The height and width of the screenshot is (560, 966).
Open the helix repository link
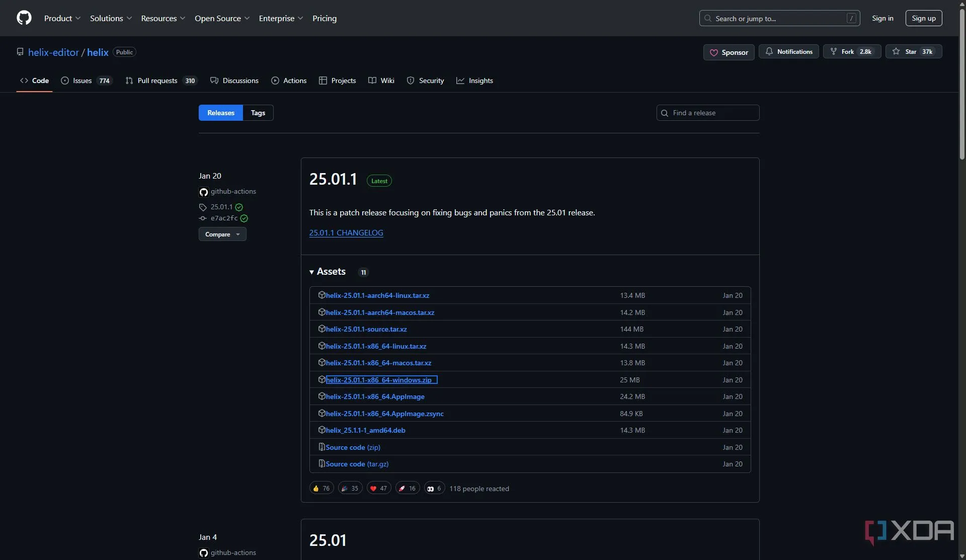pyautogui.click(x=98, y=52)
